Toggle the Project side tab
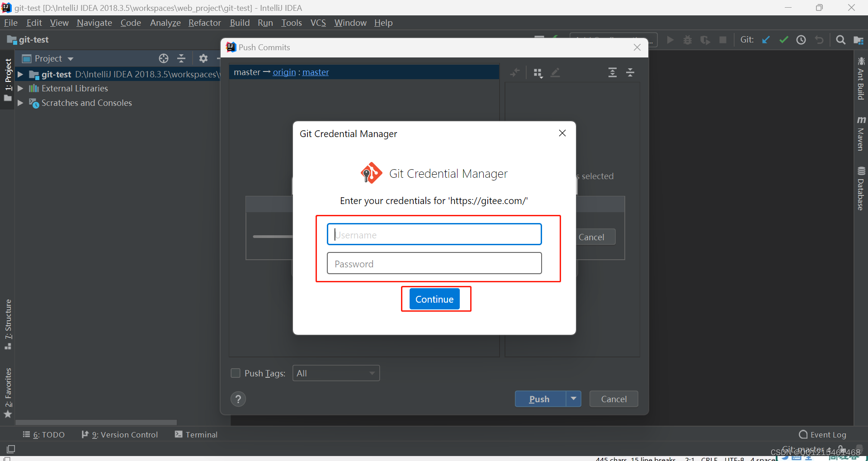 8,80
